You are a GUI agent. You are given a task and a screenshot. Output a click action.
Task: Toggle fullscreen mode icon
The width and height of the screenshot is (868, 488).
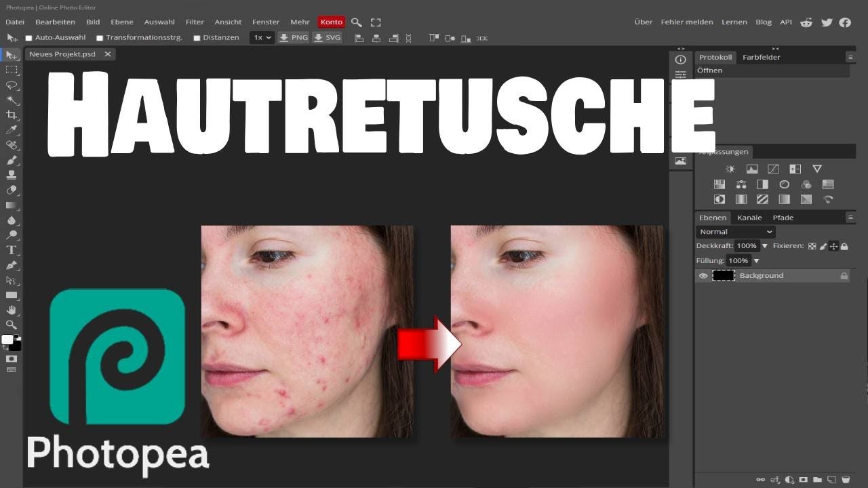tap(376, 22)
